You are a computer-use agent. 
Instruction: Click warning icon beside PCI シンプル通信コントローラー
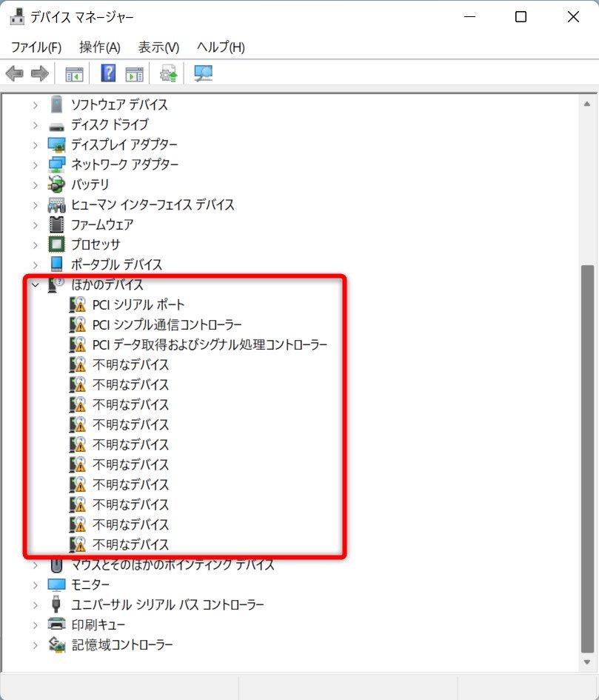coord(78,324)
